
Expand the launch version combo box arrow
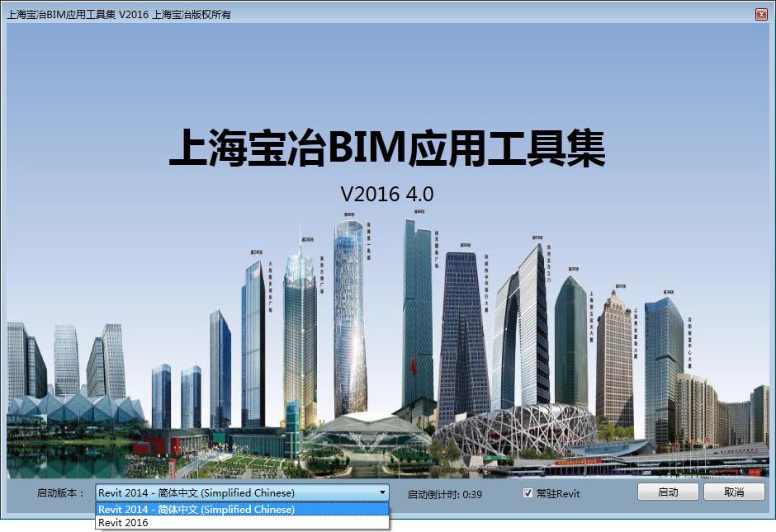coord(383,492)
